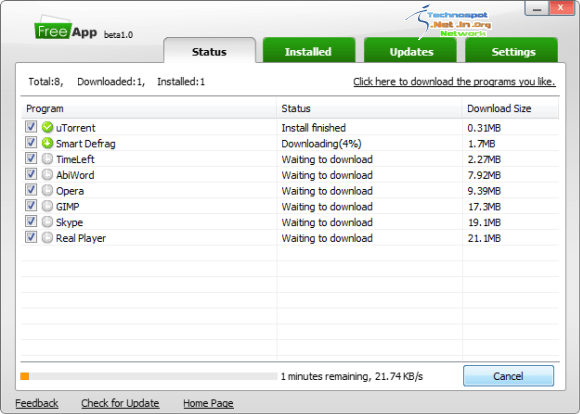Click the gray waiting icon beside GIMP
Screen dimensions: 580x414
tap(47, 206)
